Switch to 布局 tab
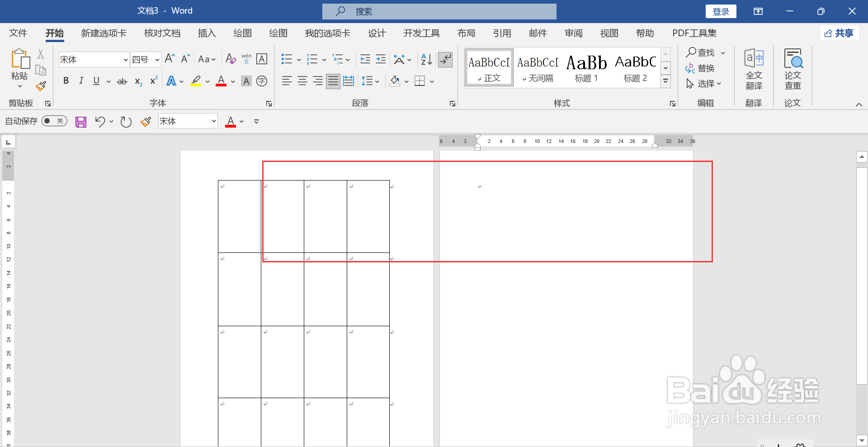Image resolution: width=868 pixels, height=447 pixels. click(x=466, y=33)
